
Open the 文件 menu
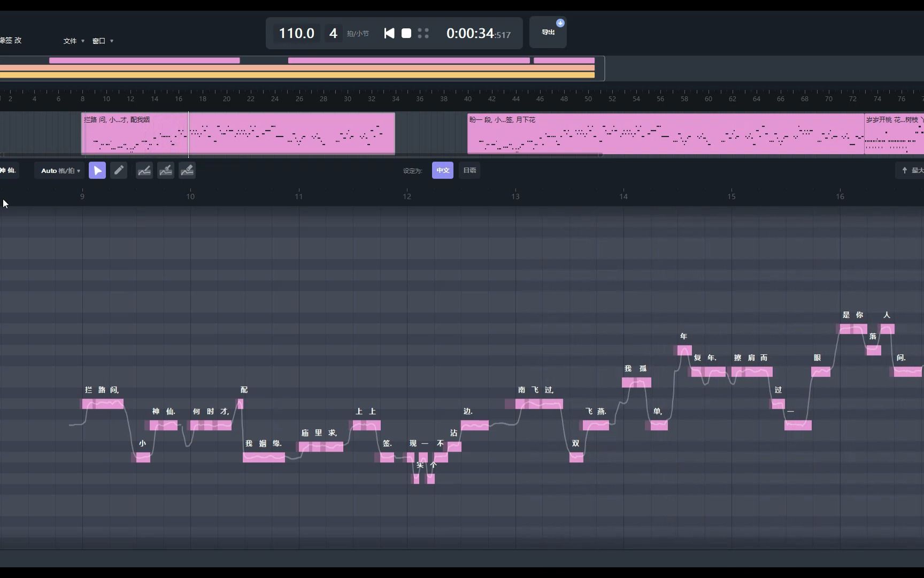point(74,41)
